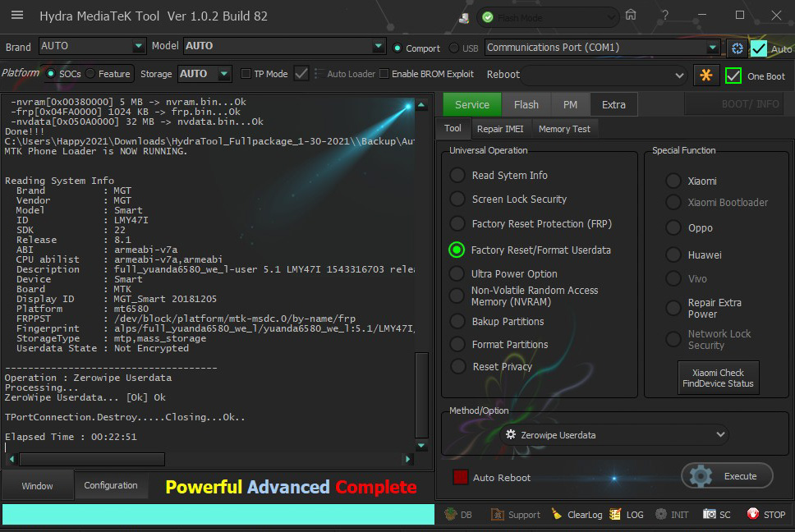Open the Window tab at bottom
Viewport: 795px width, 532px height.
pos(38,486)
